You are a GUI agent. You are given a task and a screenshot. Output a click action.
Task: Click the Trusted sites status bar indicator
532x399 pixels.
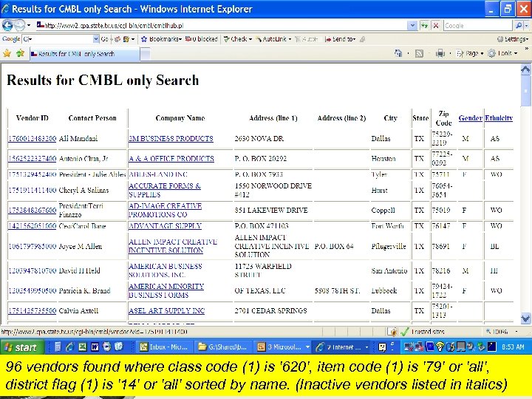click(x=423, y=332)
